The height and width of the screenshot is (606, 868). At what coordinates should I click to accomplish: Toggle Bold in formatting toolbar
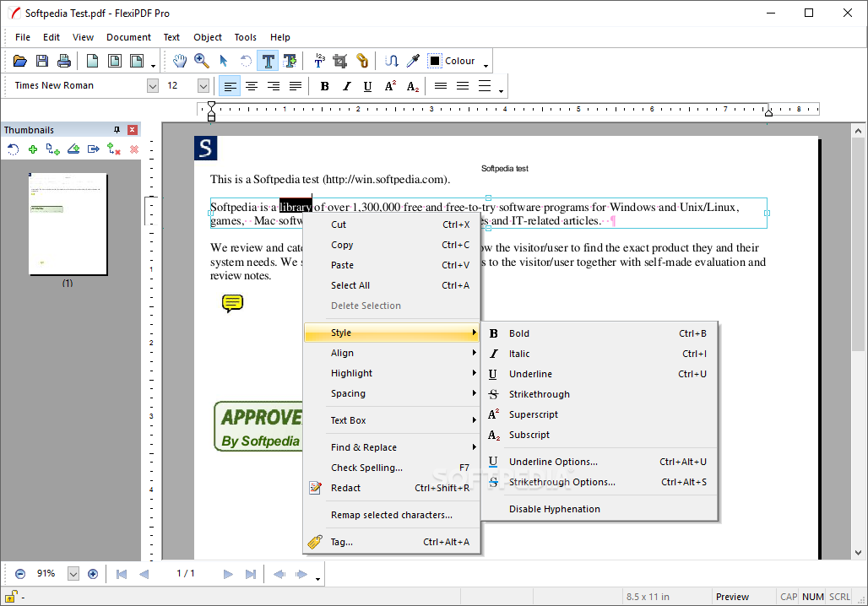(325, 86)
